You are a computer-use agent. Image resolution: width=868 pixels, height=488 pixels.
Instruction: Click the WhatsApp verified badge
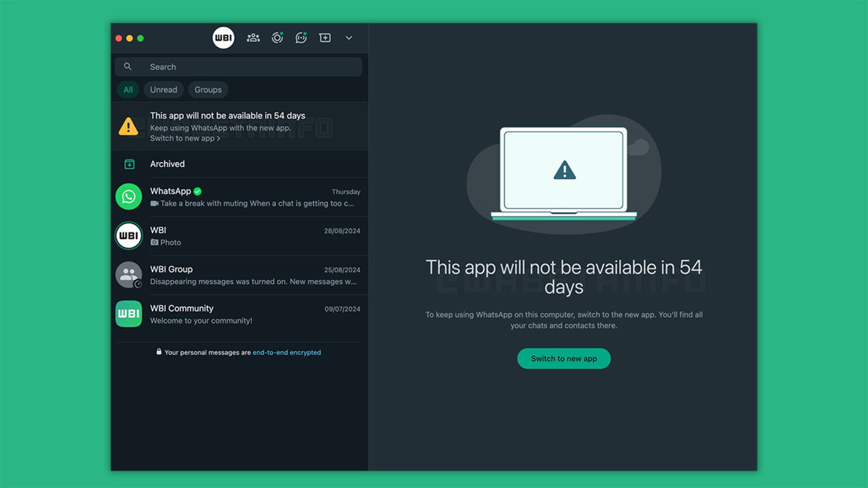coord(198,192)
